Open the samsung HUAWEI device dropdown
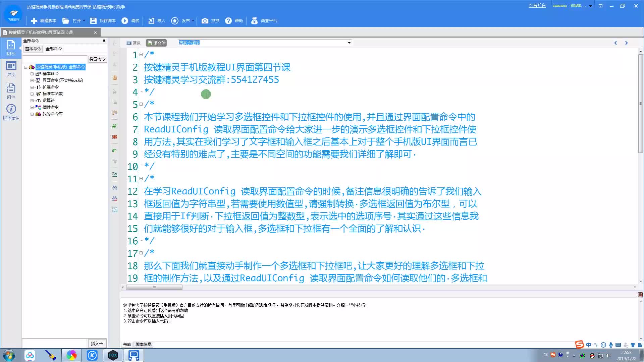 590,6
